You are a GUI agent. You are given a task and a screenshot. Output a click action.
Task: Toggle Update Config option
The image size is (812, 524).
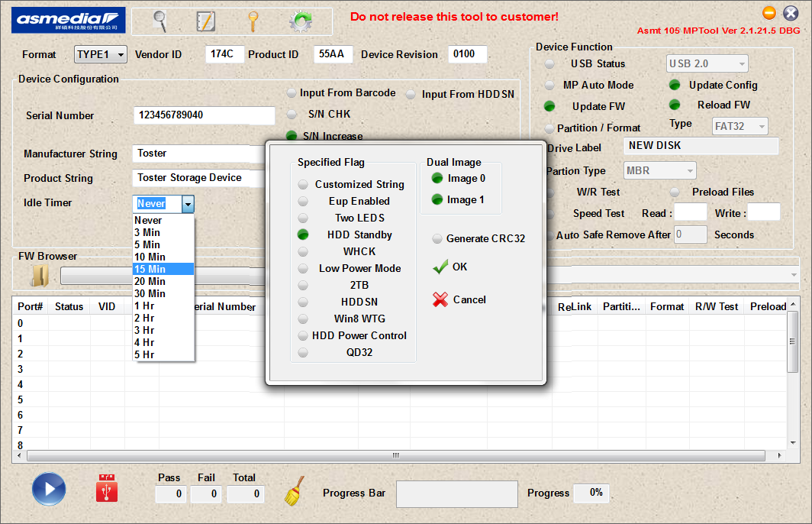point(675,85)
